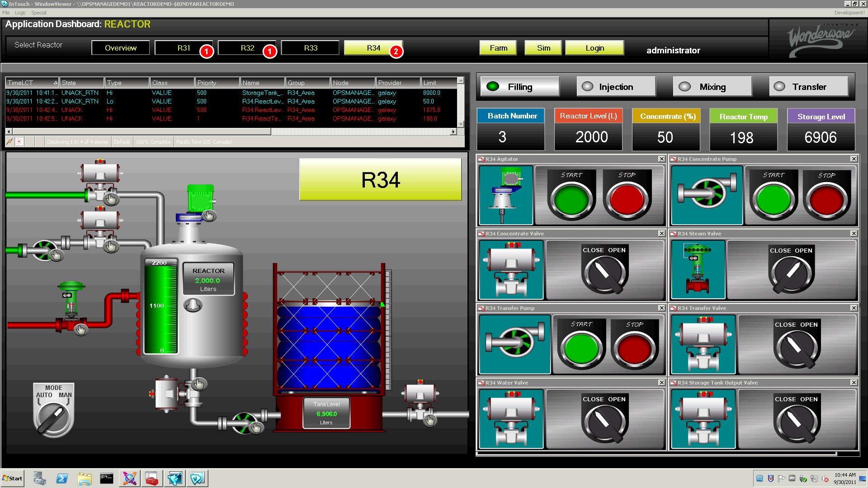Click the R34 Steam Valve thumbnail icon
The height and width of the screenshot is (488, 868).
click(698, 270)
